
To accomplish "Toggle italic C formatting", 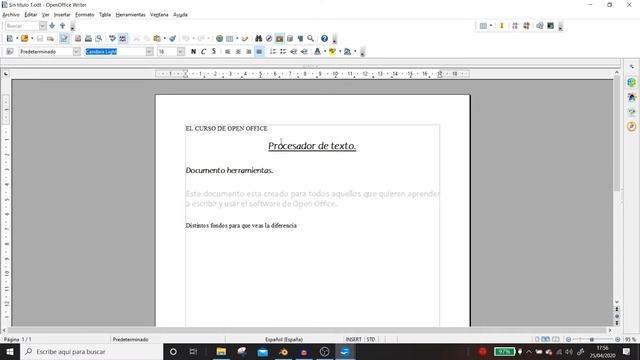I will [x=204, y=51].
